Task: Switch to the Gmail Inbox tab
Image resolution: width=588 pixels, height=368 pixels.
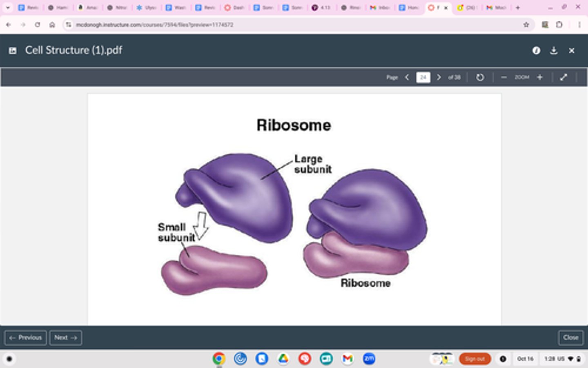Action: 381,7
